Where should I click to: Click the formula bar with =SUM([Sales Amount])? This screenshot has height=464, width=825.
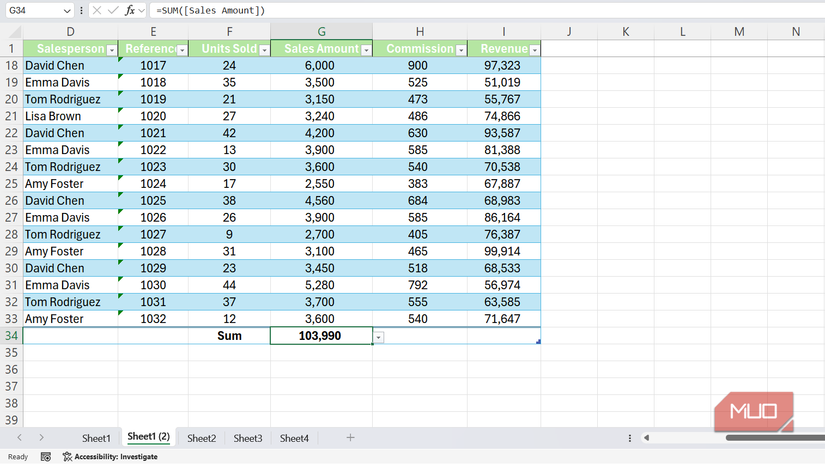click(x=487, y=10)
